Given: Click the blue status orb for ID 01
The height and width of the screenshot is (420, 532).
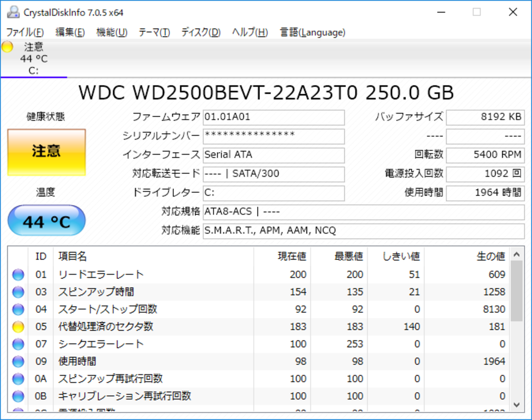Looking at the screenshot, I should 18,275.
